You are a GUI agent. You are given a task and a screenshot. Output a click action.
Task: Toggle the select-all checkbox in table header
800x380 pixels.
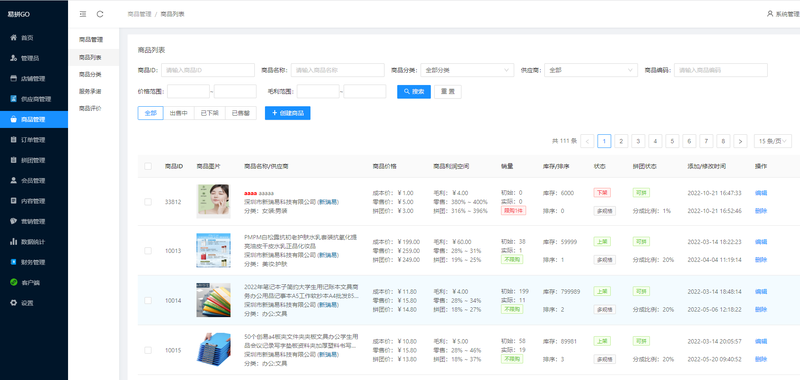[x=148, y=166]
